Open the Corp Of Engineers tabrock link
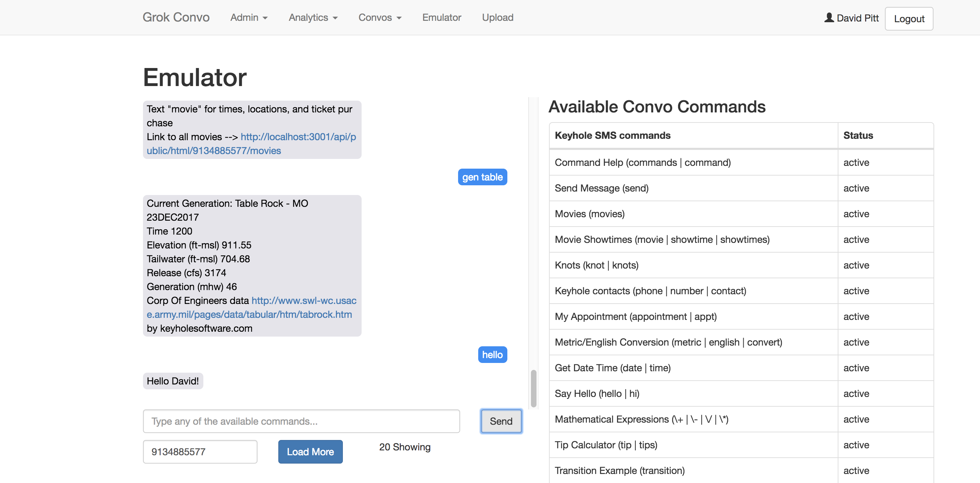Screen dimensions: 980x483 249,314
